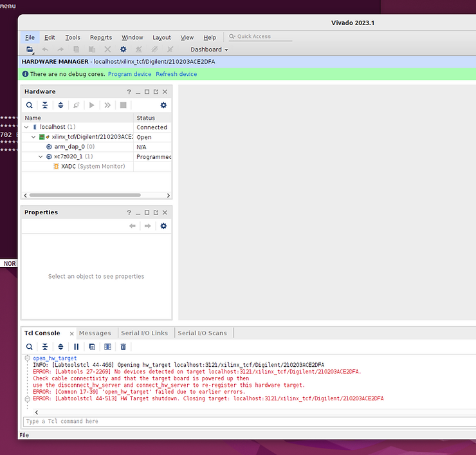Open the Edit menu
This screenshot has height=455, width=476.
click(x=50, y=37)
